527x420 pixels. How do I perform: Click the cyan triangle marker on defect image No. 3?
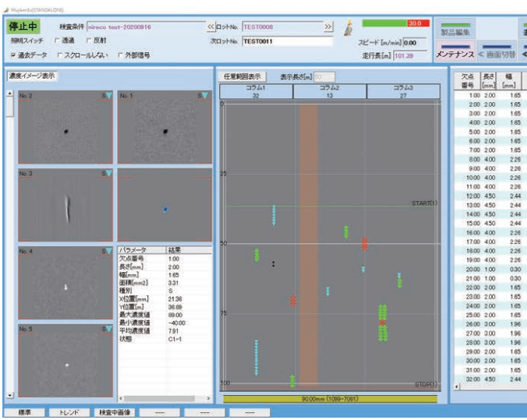coord(108,173)
